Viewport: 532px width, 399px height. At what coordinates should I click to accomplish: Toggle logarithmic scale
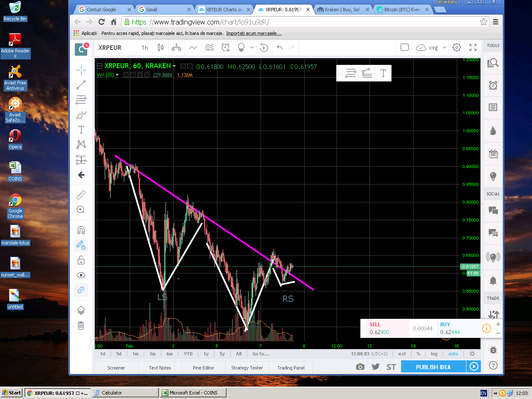tap(434, 354)
